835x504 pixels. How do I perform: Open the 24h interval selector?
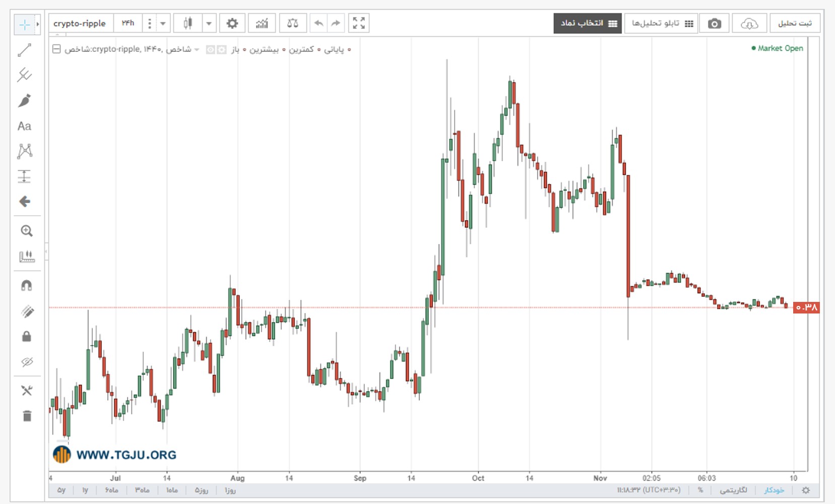pos(128,23)
